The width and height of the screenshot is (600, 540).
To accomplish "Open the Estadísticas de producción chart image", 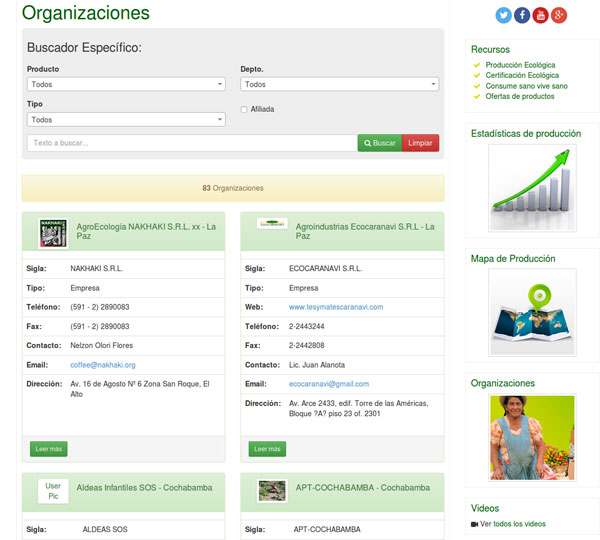I will pos(532,188).
